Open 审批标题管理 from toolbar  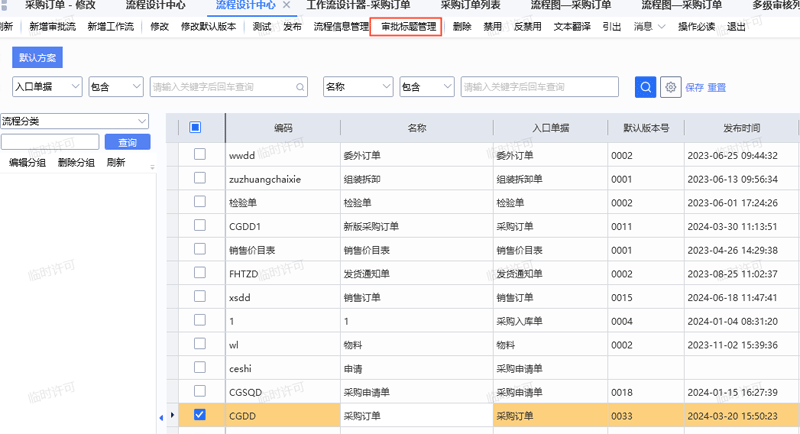pos(409,27)
